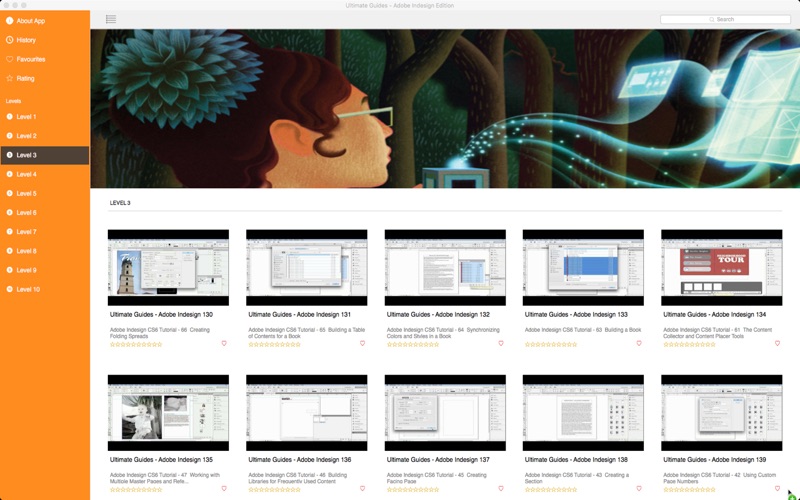Favourite Adobe Indesign 137 with heart icon
Screen dimensions: 800x500
tap(501, 488)
